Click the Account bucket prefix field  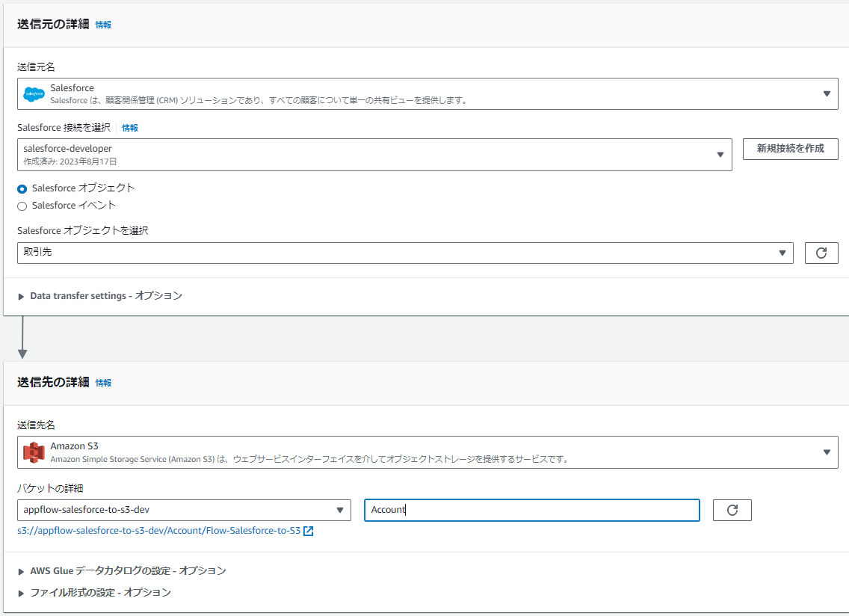(x=531, y=510)
